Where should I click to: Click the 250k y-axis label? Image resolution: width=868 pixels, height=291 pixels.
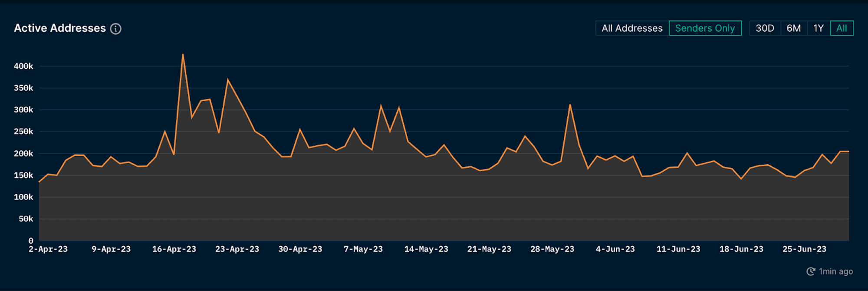coord(23,132)
